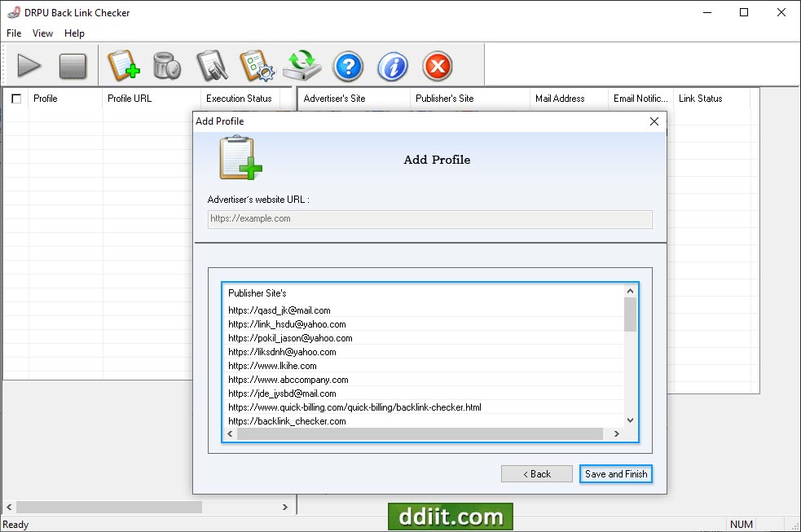801x532 pixels.
Task: Open the Help menu
Action: coord(74,33)
